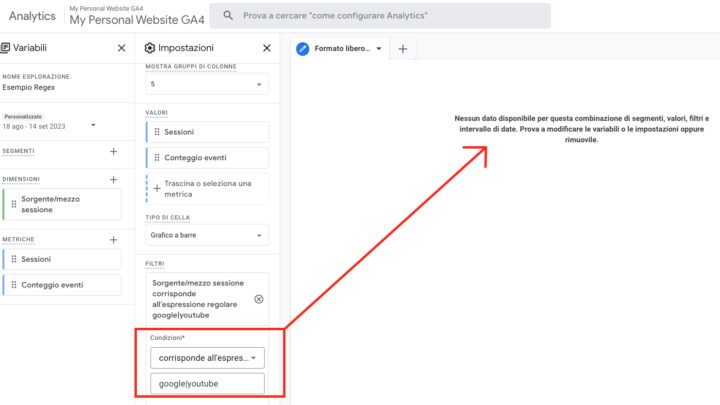Open the Tipo di cella dropdown

point(207,235)
